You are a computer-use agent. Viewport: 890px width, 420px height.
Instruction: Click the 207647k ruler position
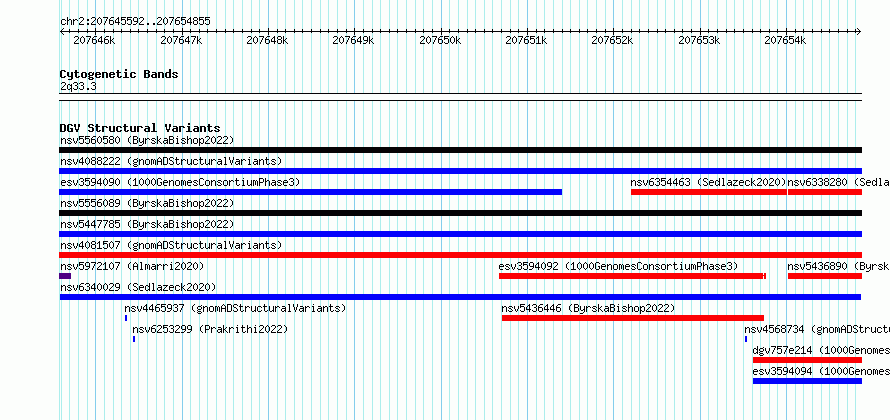click(181, 40)
